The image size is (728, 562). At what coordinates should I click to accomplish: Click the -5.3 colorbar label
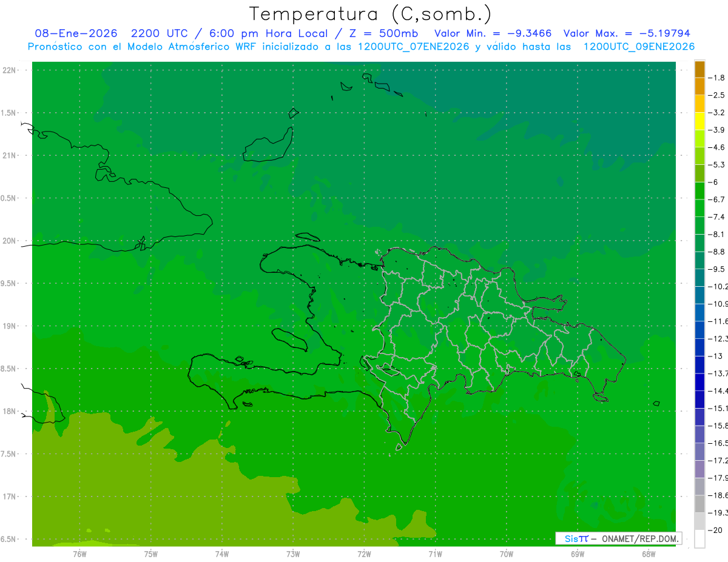click(716, 164)
